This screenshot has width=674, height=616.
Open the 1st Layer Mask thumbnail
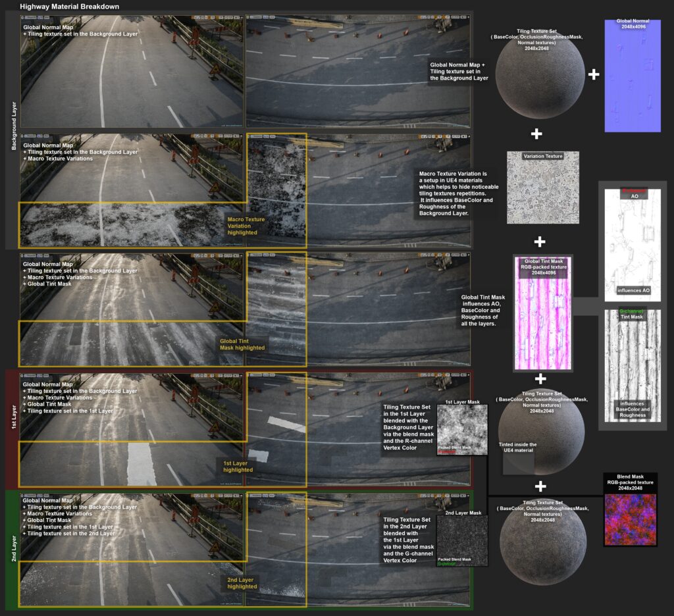pos(462,430)
